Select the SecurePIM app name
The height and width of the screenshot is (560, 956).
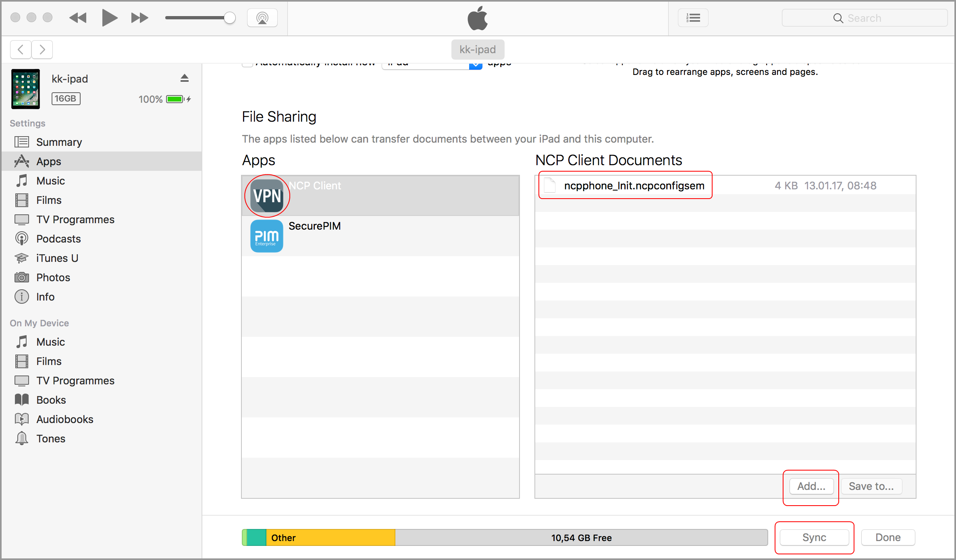click(314, 226)
